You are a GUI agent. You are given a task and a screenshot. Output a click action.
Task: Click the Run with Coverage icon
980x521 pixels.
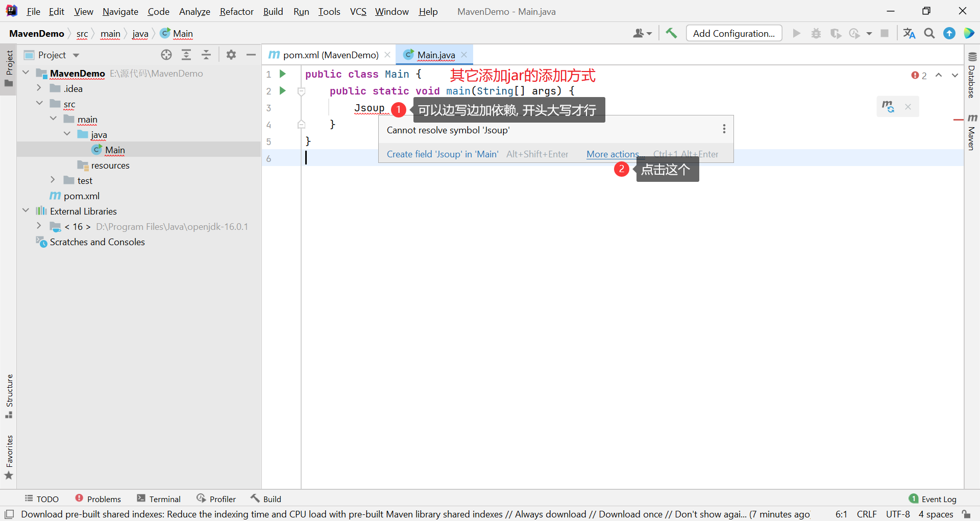[x=836, y=33]
